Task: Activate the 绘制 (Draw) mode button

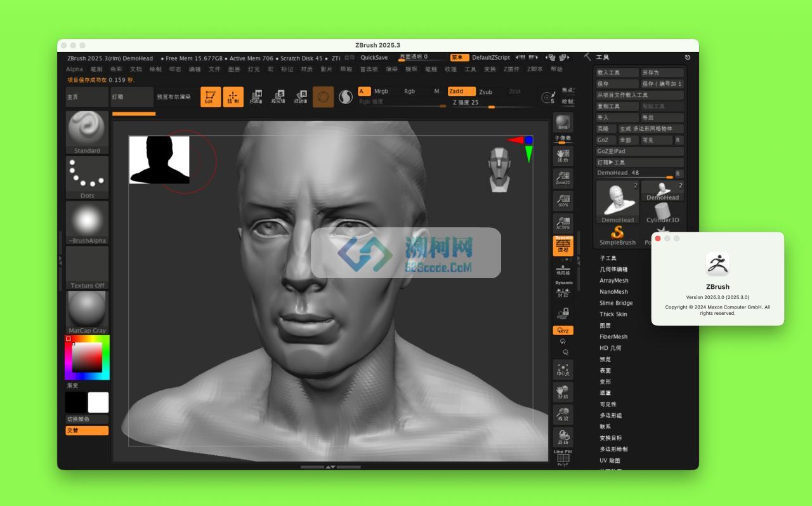Action: (x=233, y=97)
